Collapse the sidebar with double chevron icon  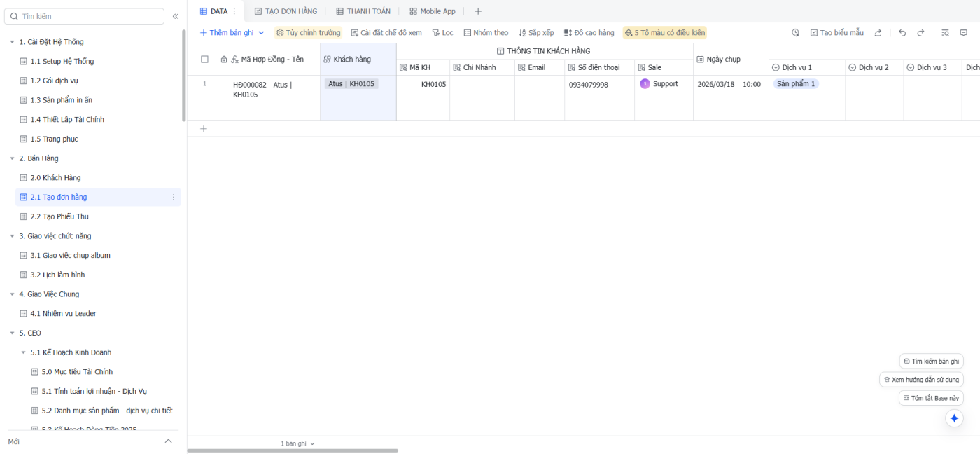pos(176,16)
